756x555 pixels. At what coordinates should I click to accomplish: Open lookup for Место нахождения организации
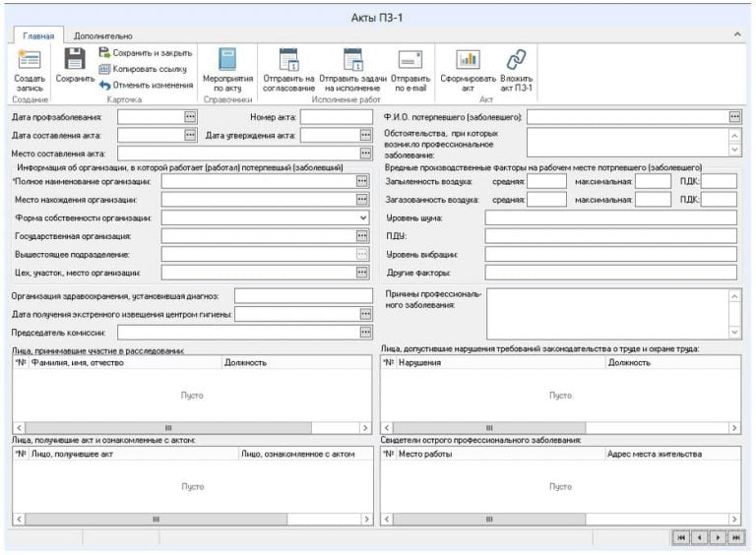(362, 200)
